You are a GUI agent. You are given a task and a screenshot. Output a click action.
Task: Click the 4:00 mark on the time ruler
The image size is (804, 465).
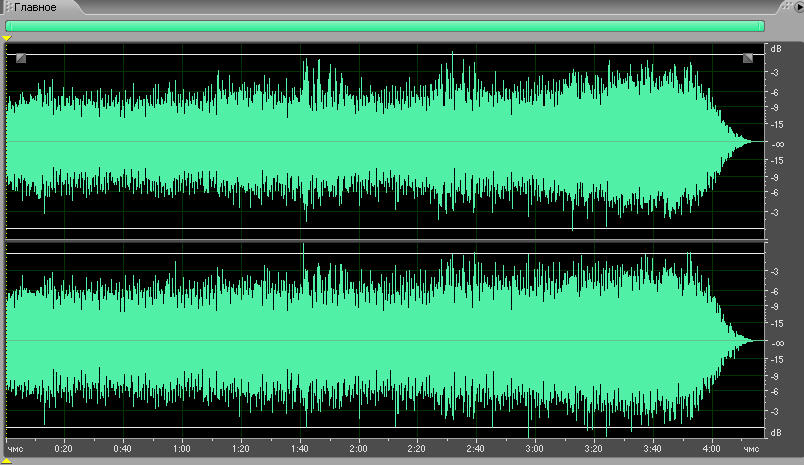711,448
